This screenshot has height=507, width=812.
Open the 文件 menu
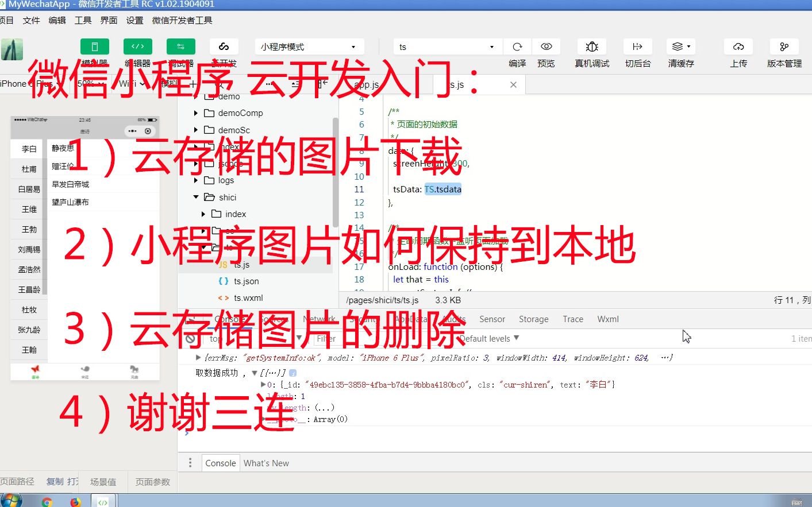32,20
